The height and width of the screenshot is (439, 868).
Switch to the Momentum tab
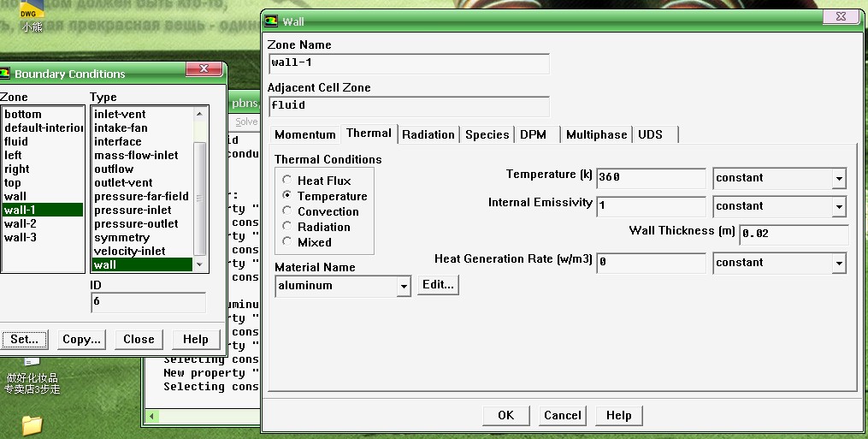(x=305, y=134)
